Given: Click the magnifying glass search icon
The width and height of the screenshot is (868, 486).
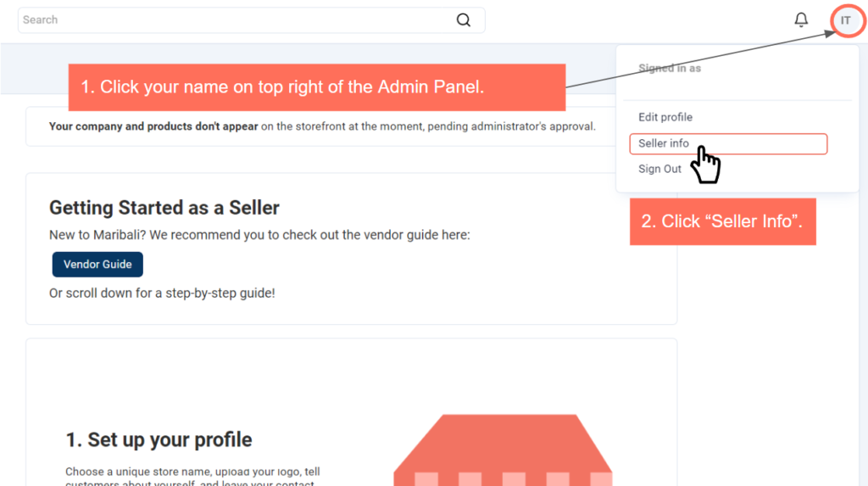Looking at the screenshot, I should [x=463, y=20].
